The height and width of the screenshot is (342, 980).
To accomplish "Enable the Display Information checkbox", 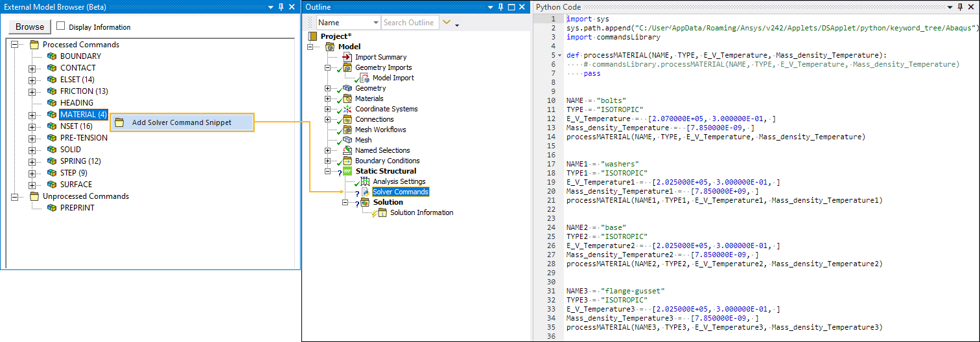I will tap(61, 27).
